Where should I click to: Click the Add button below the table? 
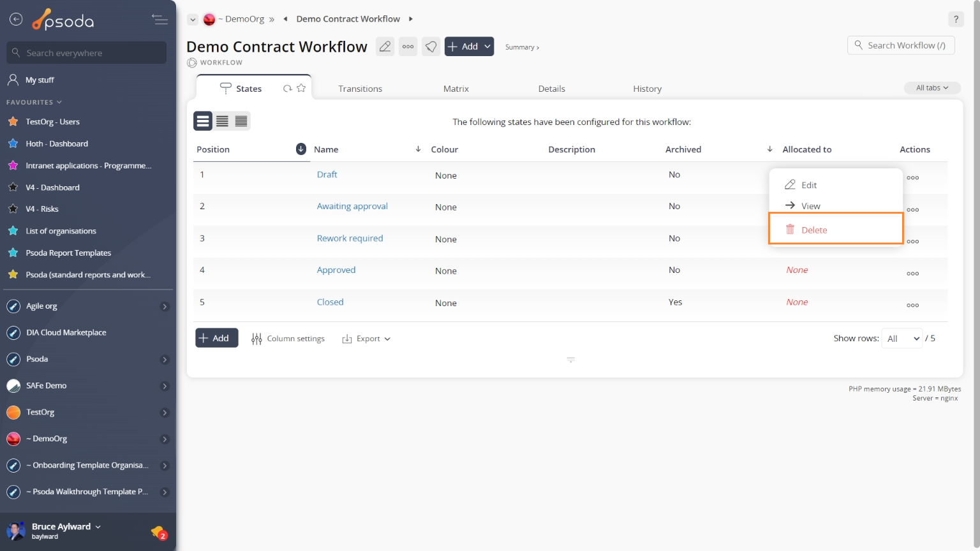(x=216, y=338)
